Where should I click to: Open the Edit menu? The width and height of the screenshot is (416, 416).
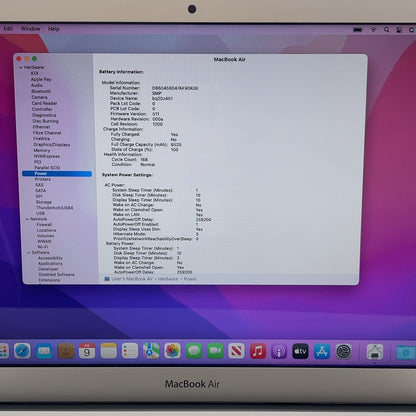tap(8, 29)
